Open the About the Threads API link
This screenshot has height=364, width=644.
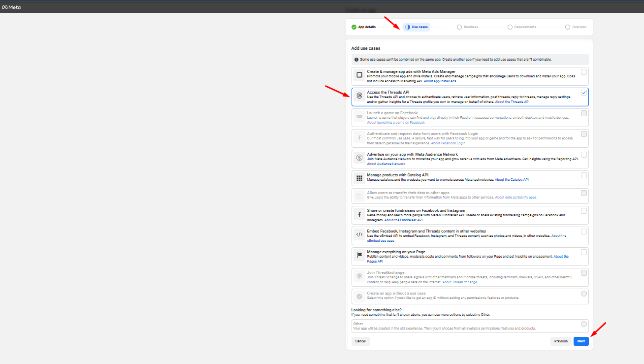pyautogui.click(x=513, y=102)
